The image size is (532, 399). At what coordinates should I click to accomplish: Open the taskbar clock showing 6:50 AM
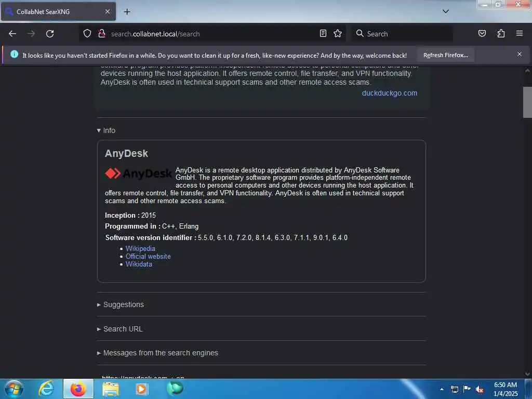pyautogui.click(x=506, y=389)
